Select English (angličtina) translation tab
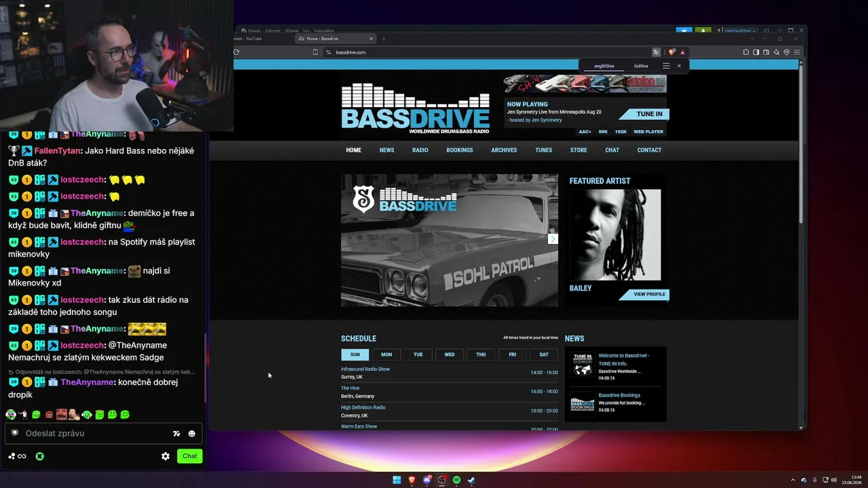This screenshot has height=488, width=868. click(604, 66)
